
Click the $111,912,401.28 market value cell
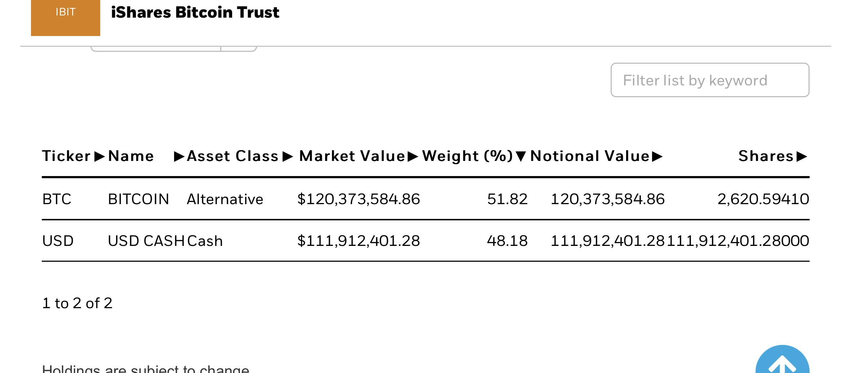pyautogui.click(x=358, y=241)
